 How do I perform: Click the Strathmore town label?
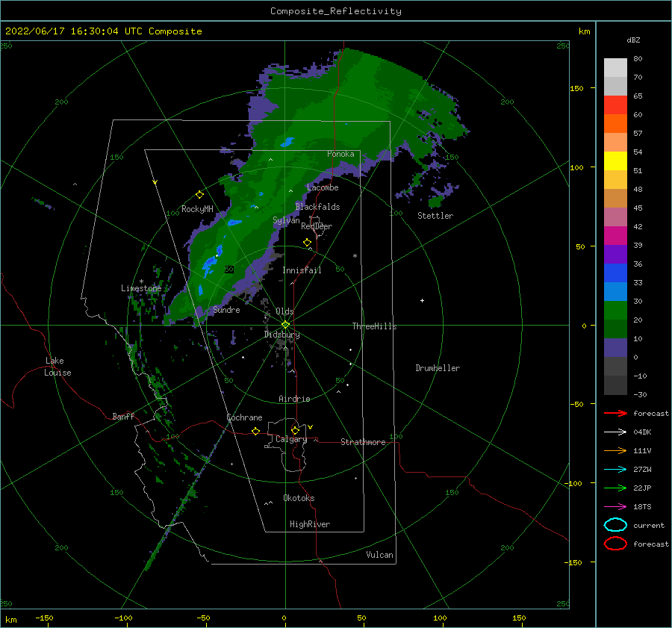(363, 442)
